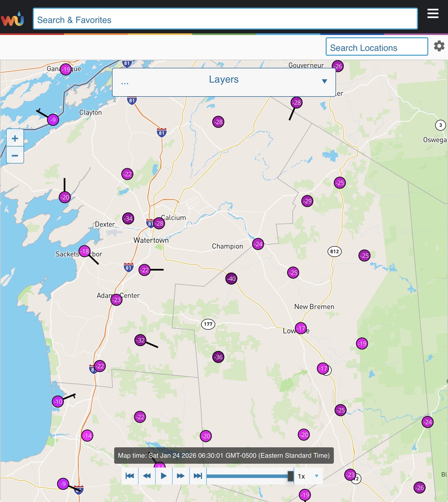Select the -40 station marker
The width and height of the screenshot is (448, 502).
231,279
